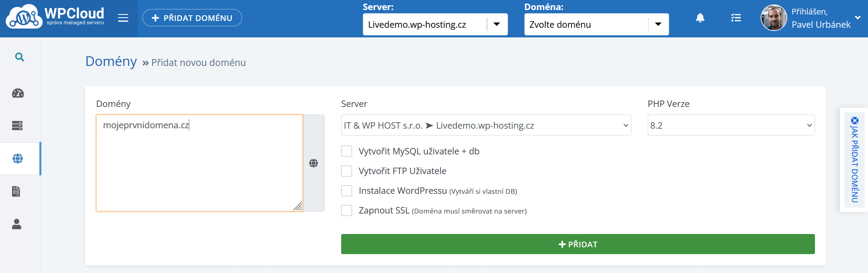Image resolution: width=868 pixels, height=273 pixels.
Task: Tick the Instalace WordPressu checkbox
Action: pyautogui.click(x=346, y=191)
